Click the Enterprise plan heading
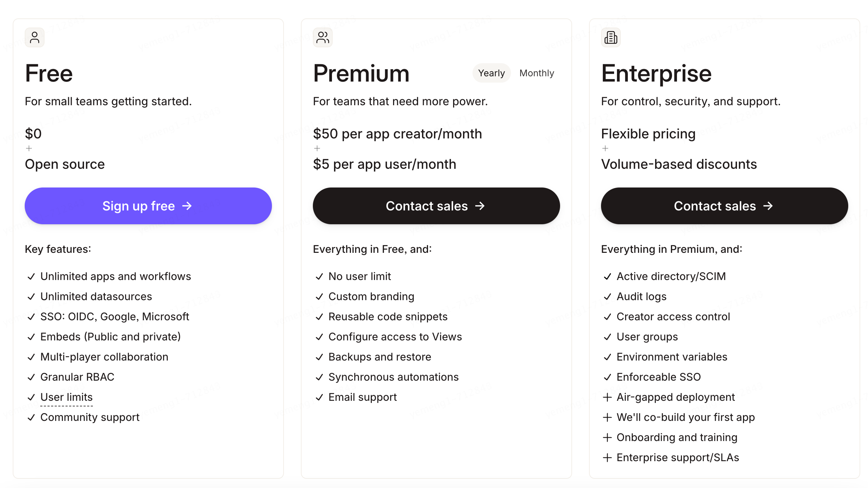Viewport: 868px width, 488px height. [656, 73]
